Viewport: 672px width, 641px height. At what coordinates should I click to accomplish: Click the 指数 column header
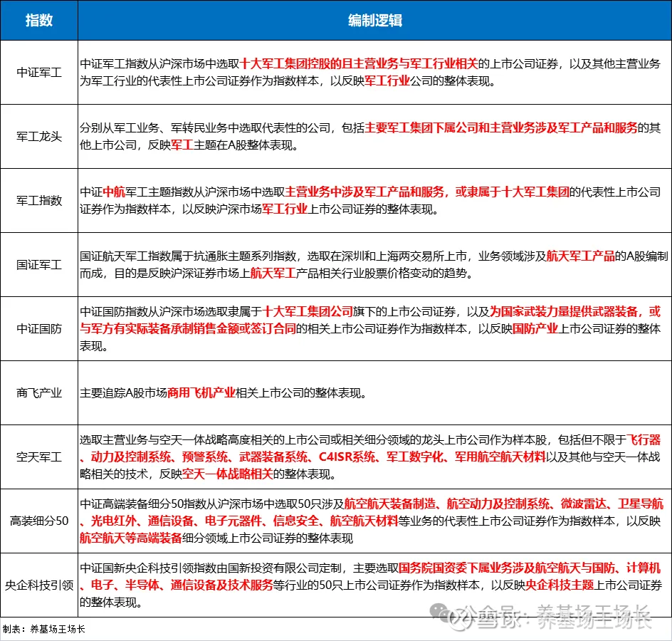coord(40,21)
